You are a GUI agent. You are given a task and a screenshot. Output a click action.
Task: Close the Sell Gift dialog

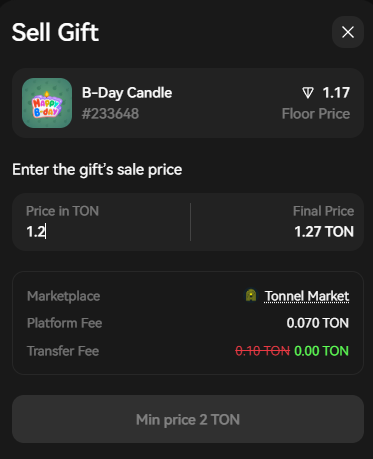click(x=348, y=32)
